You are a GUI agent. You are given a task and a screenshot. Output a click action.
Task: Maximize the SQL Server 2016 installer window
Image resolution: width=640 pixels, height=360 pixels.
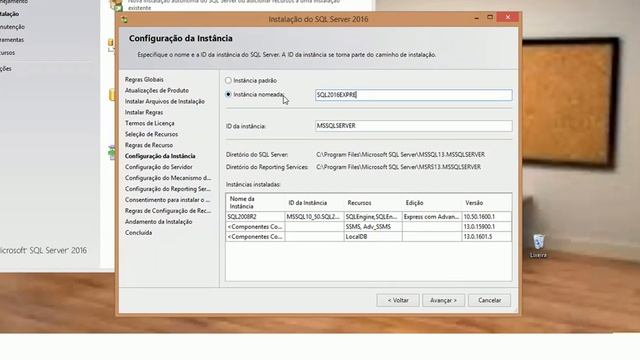click(490, 18)
